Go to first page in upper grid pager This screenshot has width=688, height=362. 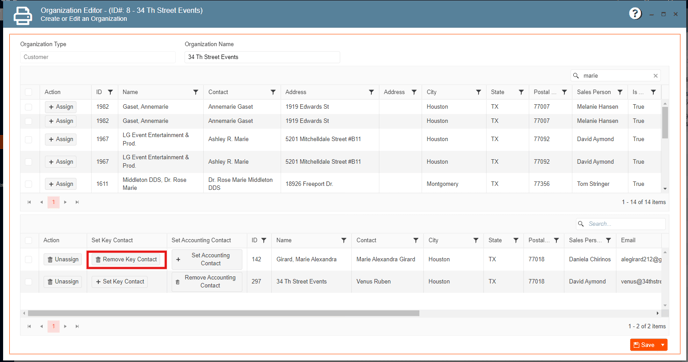coord(29,202)
